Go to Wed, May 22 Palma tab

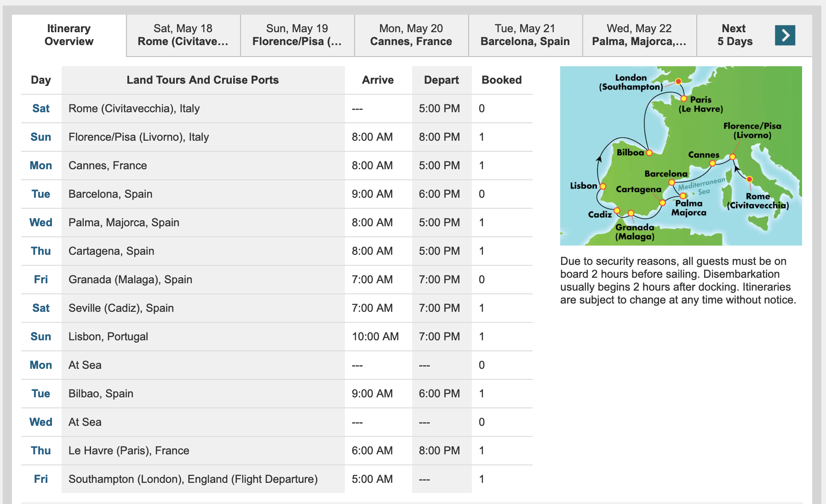point(639,35)
